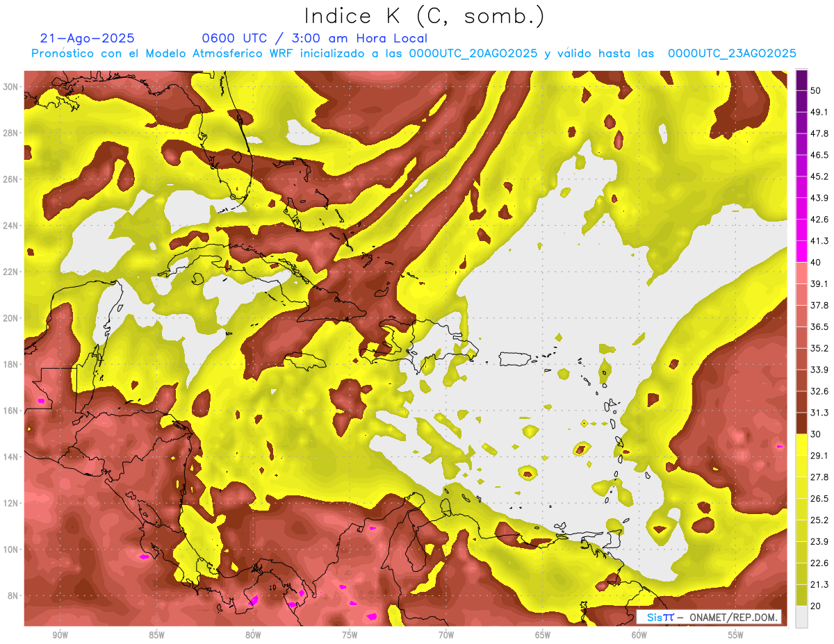Click the colorbar value '39.1'
834x644 pixels.
(819, 283)
